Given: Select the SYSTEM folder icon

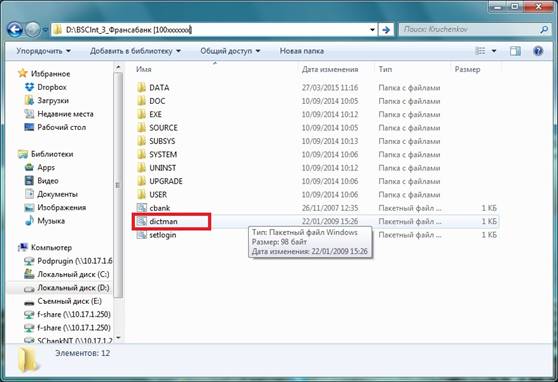Looking at the screenshot, I should click(142, 155).
